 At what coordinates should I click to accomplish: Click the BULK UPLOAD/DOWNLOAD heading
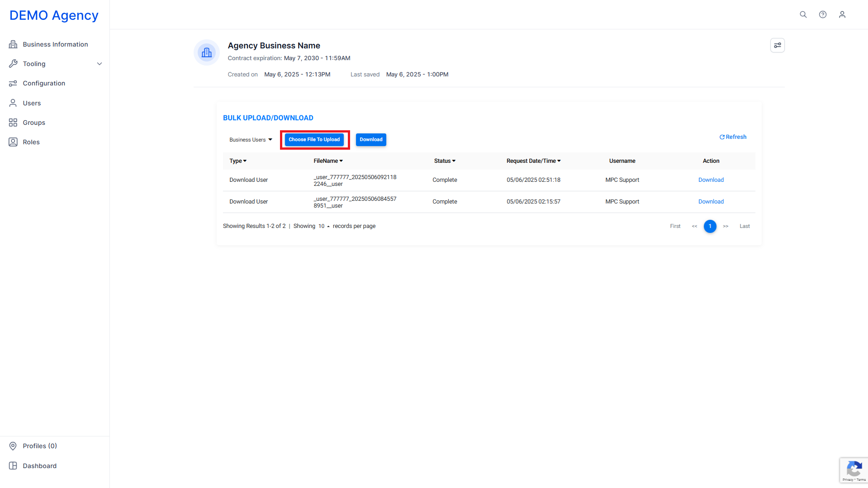point(268,118)
